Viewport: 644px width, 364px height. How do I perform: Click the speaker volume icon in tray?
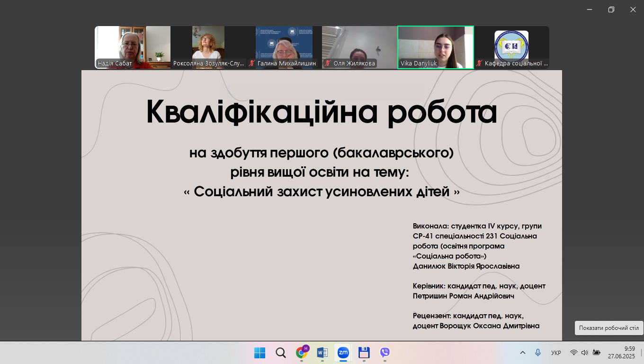[x=584, y=353]
